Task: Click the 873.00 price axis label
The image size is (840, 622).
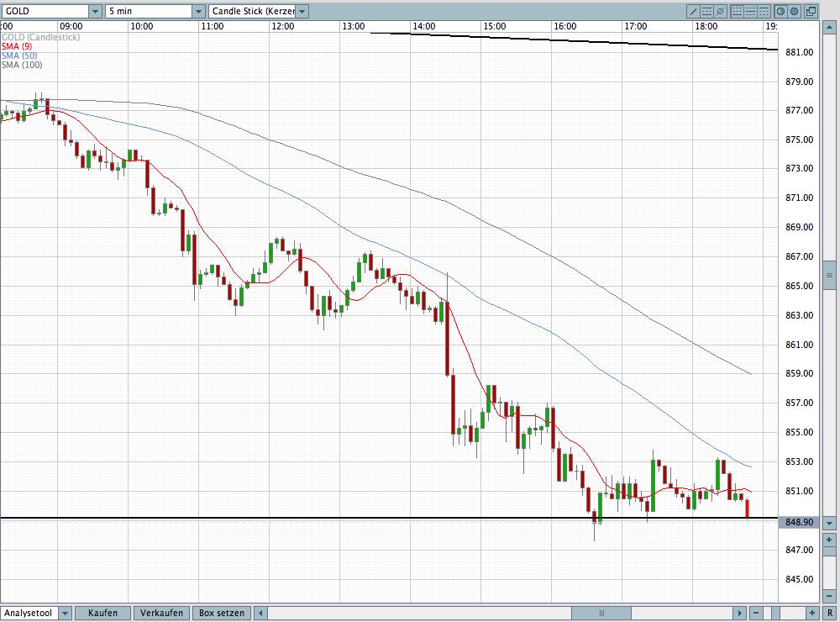Action: (800, 168)
